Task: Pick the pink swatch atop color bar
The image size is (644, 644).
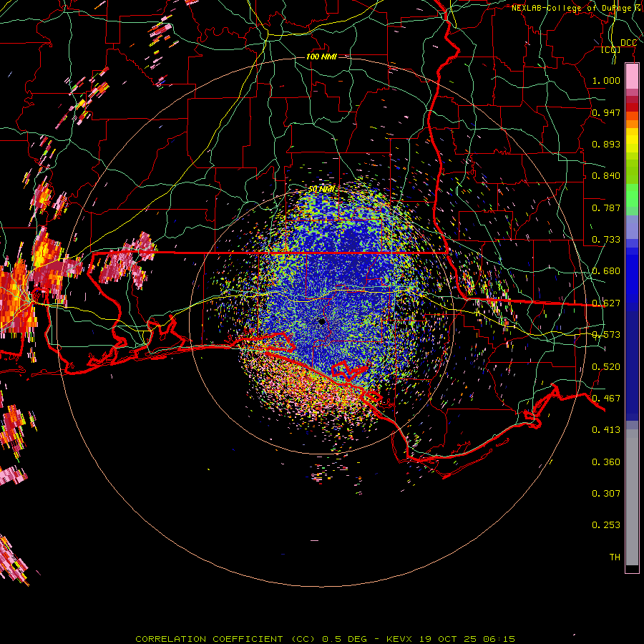Action: click(x=632, y=77)
